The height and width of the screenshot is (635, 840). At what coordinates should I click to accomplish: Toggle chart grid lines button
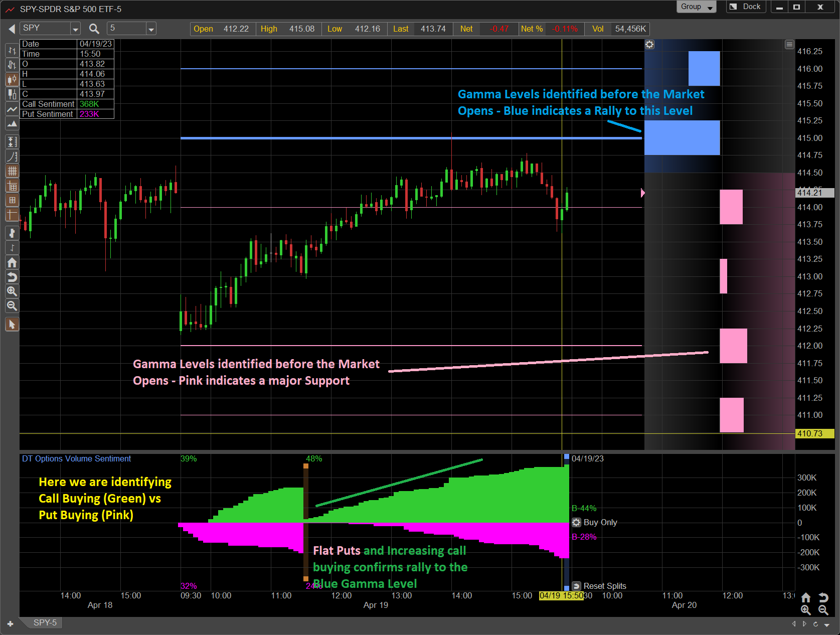click(12, 171)
